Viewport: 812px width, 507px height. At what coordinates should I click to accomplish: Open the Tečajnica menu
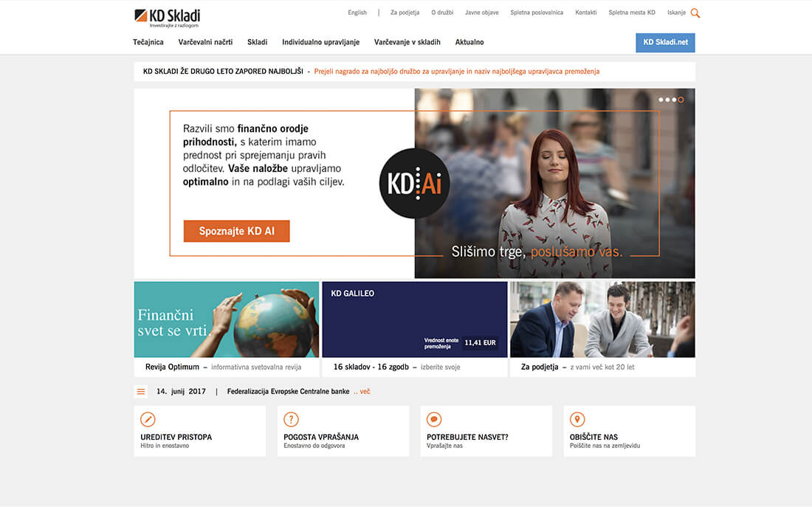coord(148,42)
